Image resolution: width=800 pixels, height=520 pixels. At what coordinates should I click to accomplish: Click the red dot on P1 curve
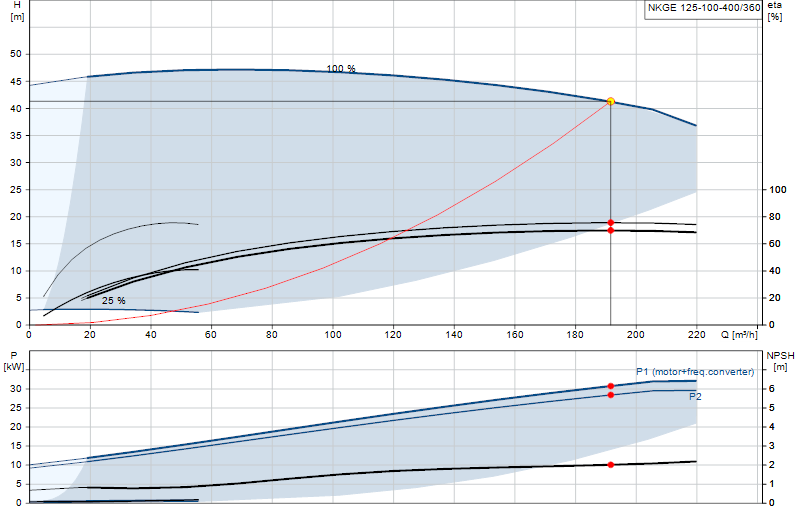tap(611, 386)
